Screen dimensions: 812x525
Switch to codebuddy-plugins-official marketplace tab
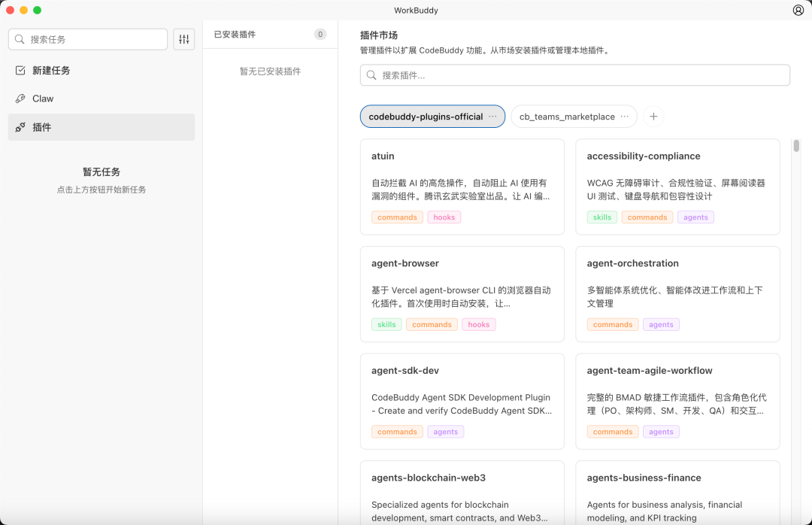point(432,117)
